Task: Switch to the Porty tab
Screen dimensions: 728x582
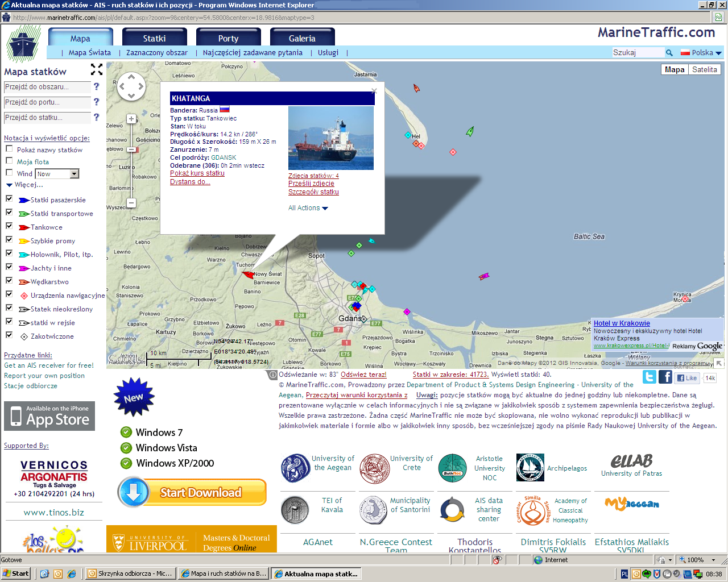Action: 228,38
